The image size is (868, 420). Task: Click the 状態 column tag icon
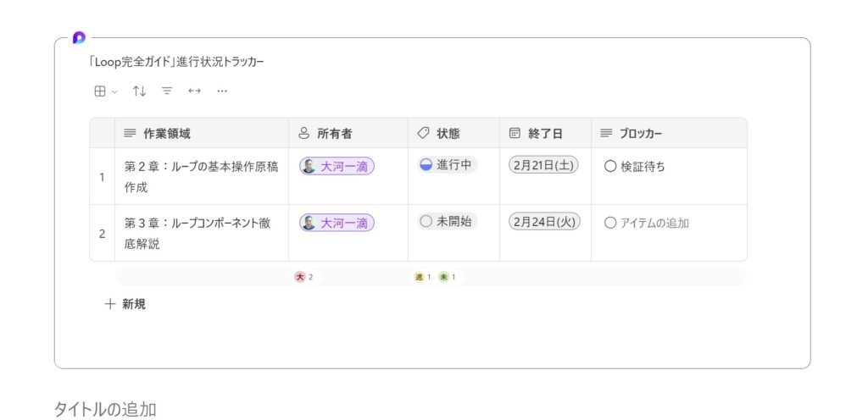point(424,133)
